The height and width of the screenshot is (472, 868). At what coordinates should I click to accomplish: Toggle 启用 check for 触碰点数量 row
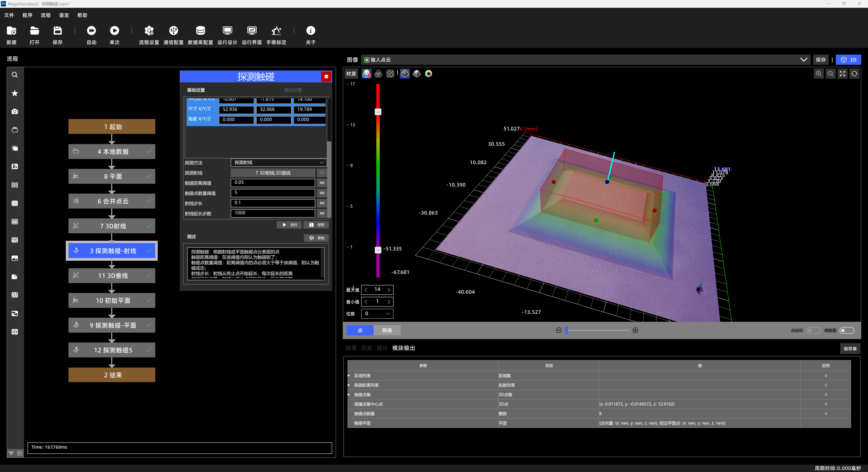826,414
